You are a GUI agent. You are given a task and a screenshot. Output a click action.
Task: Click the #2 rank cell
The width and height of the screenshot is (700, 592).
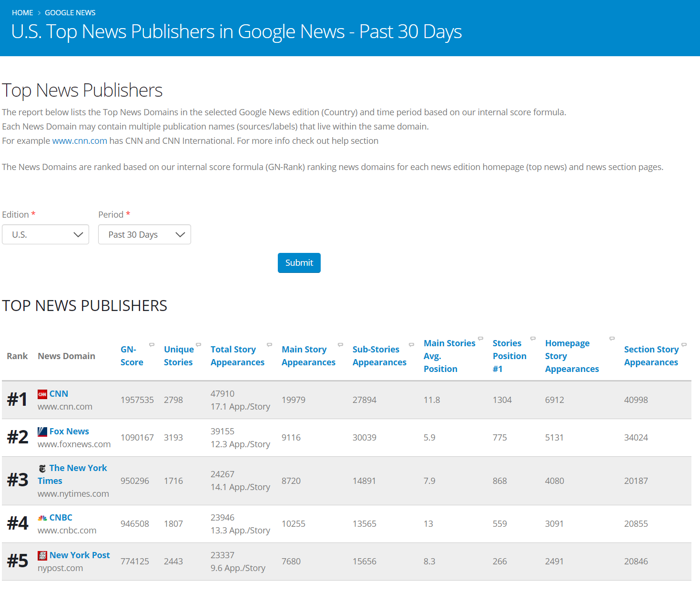click(x=18, y=437)
